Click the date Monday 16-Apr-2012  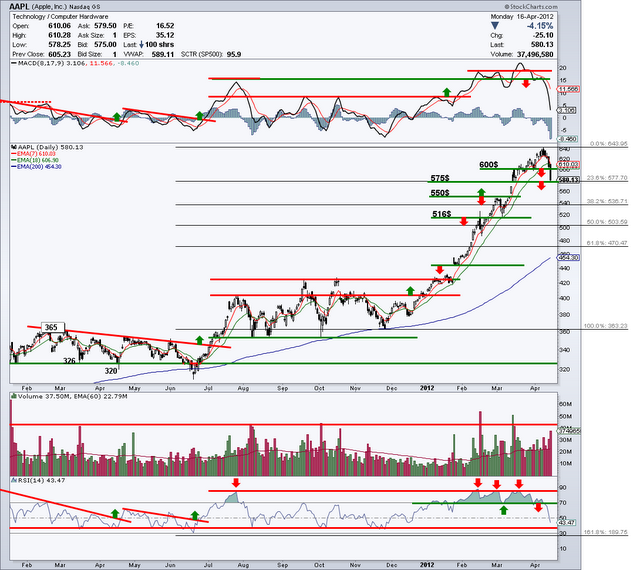(x=522, y=17)
